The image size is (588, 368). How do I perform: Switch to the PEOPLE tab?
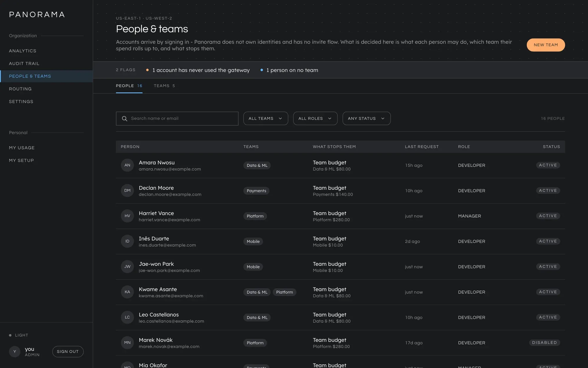[x=129, y=86]
